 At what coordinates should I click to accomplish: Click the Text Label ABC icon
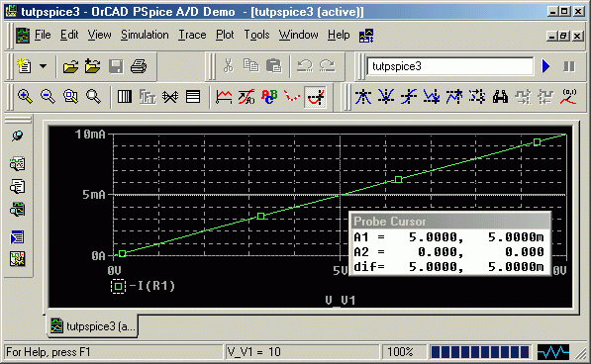(x=269, y=97)
